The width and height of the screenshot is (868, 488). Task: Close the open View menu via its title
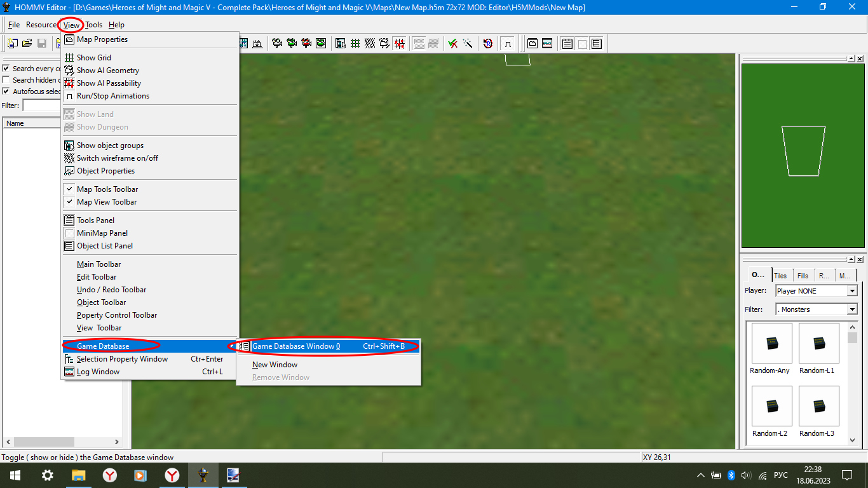[x=71, y=25]
